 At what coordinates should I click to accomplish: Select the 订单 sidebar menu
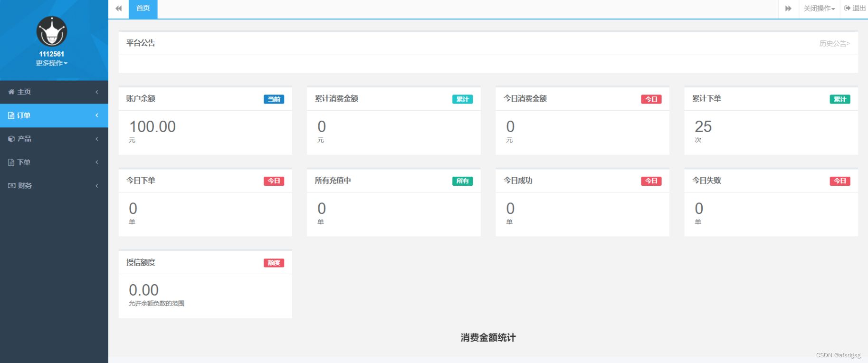click(x=54, y=115)
